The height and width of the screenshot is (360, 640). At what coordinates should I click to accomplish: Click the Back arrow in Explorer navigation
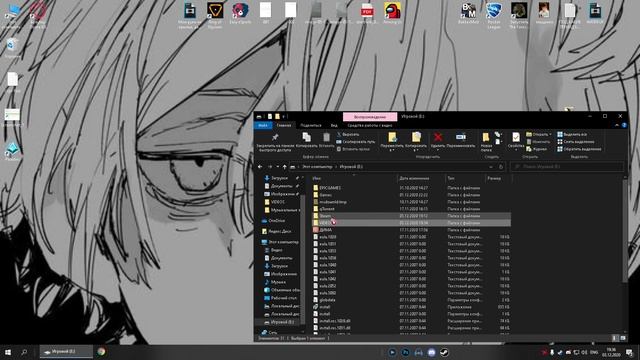tap(260, 167)
